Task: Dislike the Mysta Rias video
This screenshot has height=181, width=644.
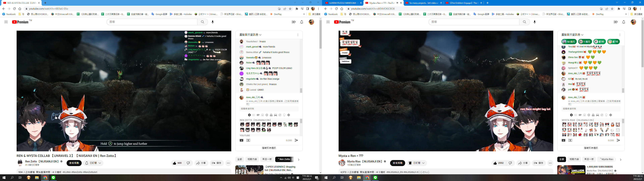Action: click(510, 163)
